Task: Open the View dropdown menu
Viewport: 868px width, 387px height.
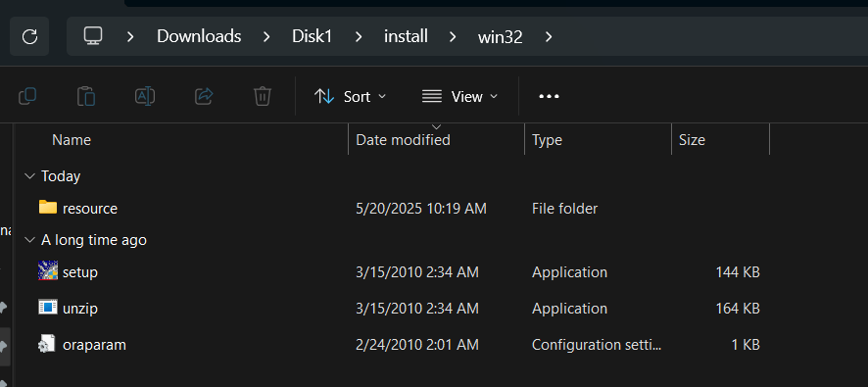Action: 459,96
